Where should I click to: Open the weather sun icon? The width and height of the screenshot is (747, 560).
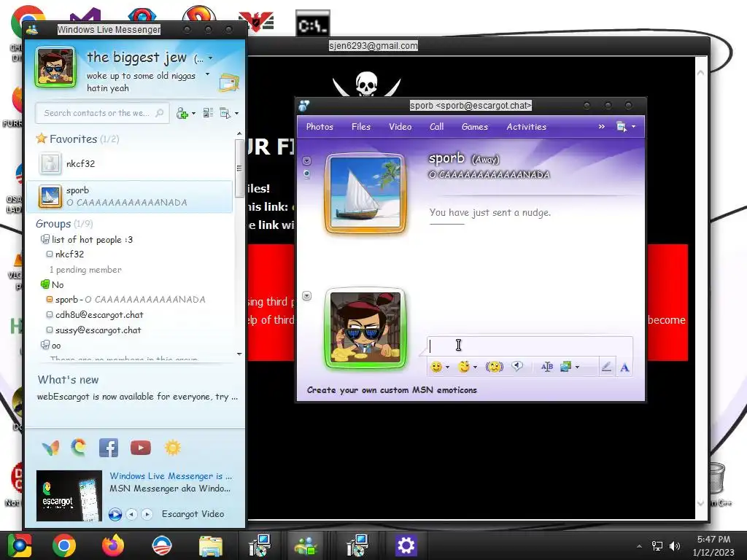coord(172,448)
